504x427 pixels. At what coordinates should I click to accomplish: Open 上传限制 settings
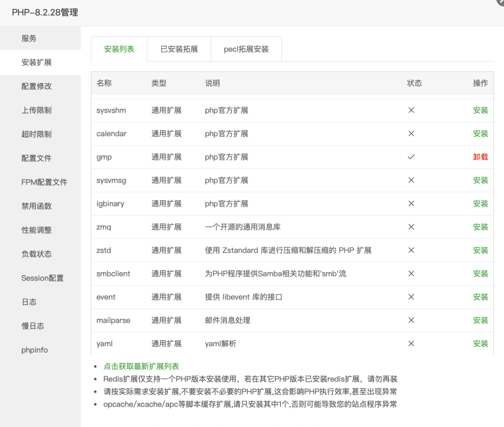pyautogui.click(x=36, y=110)
